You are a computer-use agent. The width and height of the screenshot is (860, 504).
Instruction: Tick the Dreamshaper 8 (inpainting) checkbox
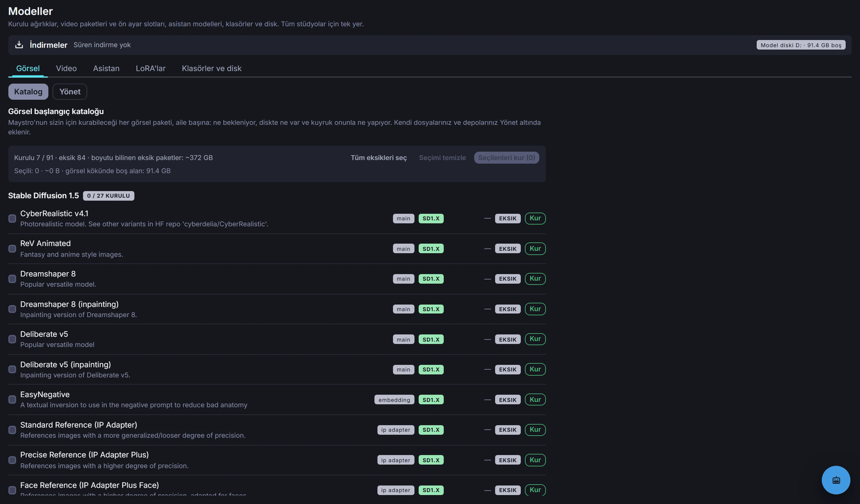point(12,309)
